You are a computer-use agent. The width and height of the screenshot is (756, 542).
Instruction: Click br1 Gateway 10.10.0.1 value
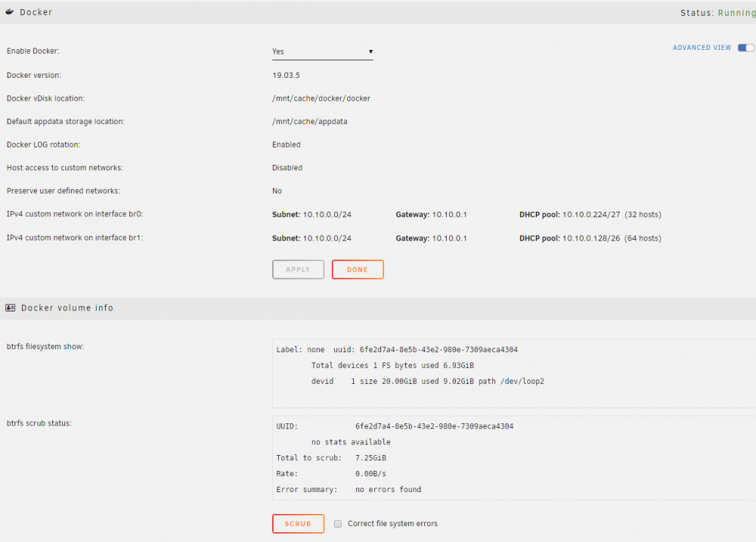point(449,238)
